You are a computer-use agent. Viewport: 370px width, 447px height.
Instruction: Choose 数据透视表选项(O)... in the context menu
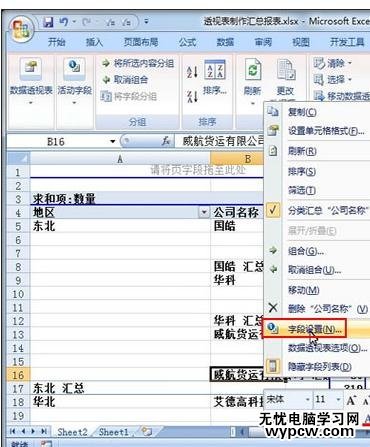pos(317,348)
